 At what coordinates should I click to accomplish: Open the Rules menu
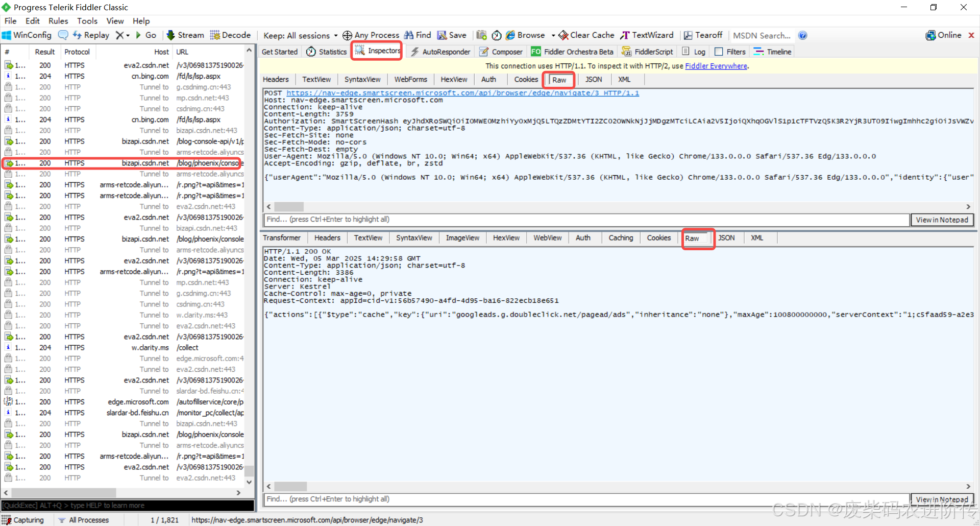click(x=58, y=21)
